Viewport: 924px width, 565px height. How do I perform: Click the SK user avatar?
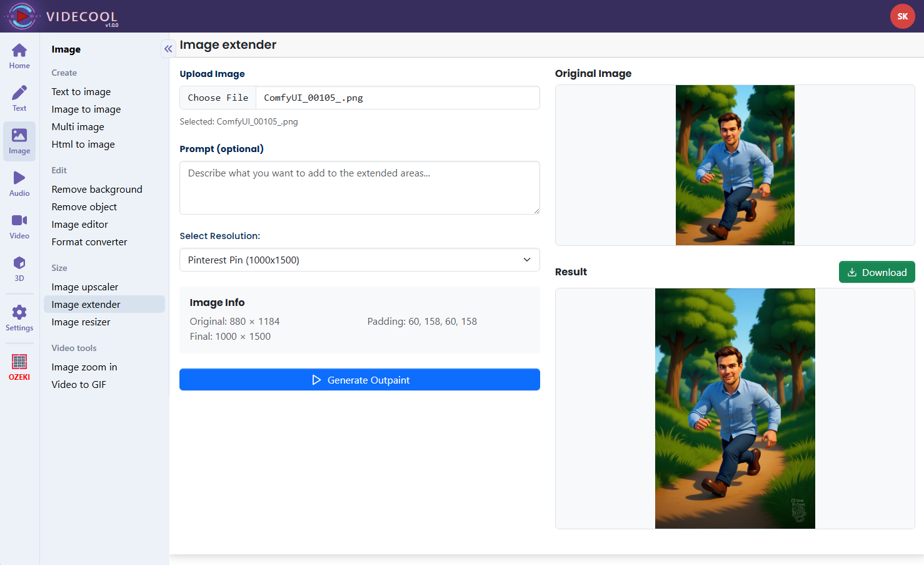tap(902, 16)
